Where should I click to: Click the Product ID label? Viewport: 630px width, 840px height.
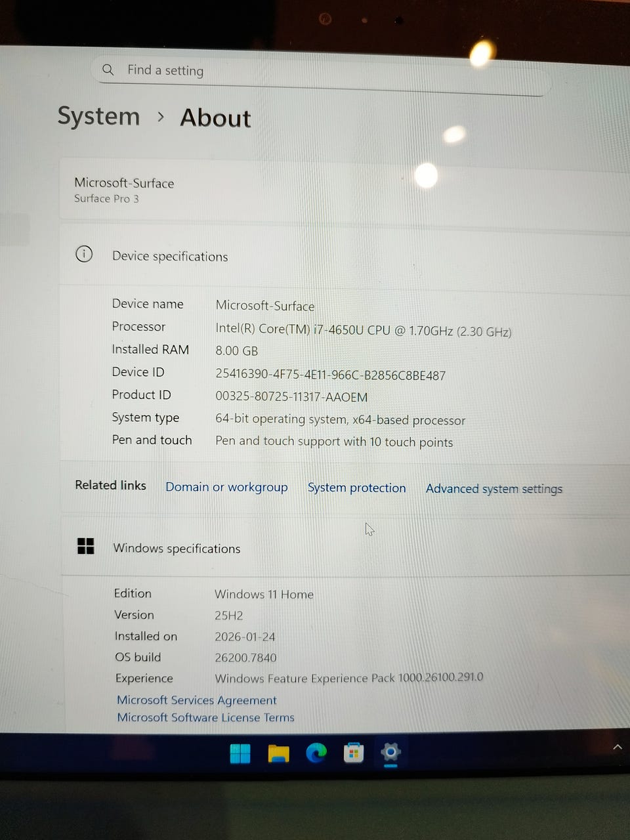(141, 395)
